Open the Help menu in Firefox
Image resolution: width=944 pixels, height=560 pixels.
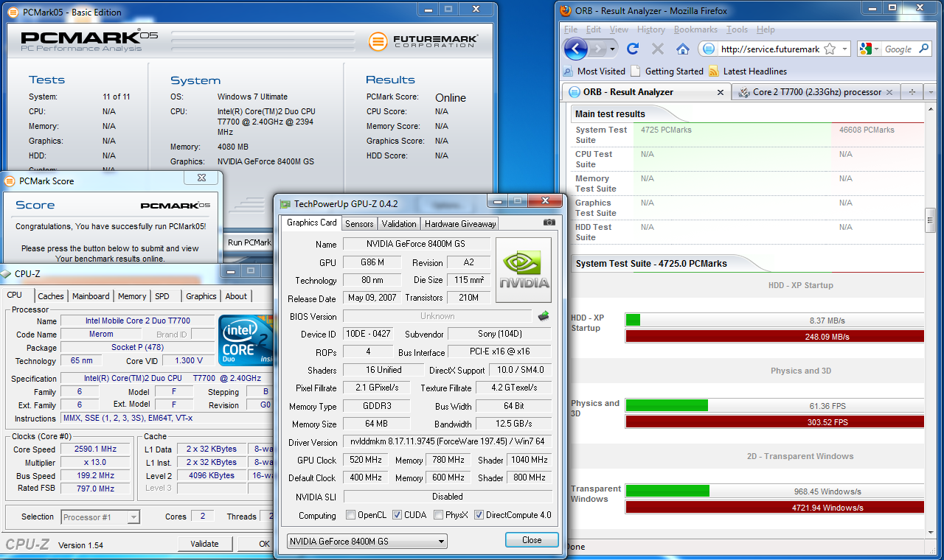(766, 29)
